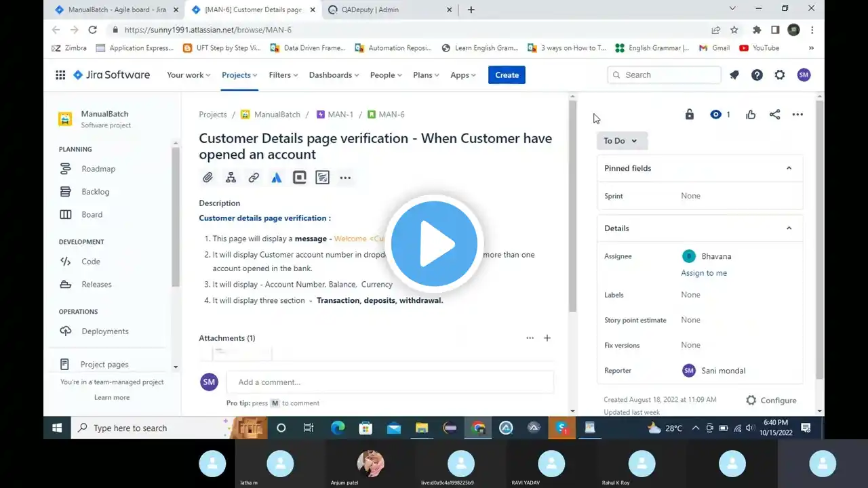
Task: Share the issue via share icon
Action: pyautogui.click(x=775, y=115)
